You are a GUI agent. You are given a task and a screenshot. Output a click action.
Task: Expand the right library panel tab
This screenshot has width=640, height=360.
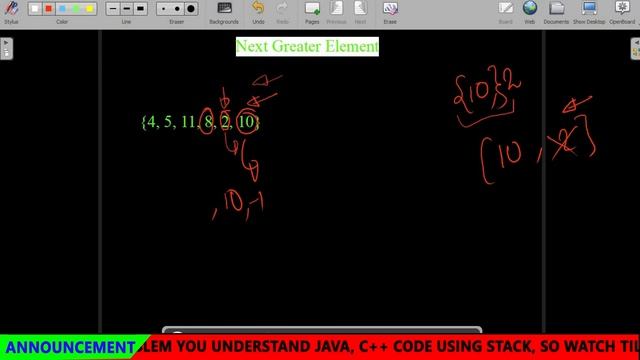pyautogui.click(x=636, y=49)
